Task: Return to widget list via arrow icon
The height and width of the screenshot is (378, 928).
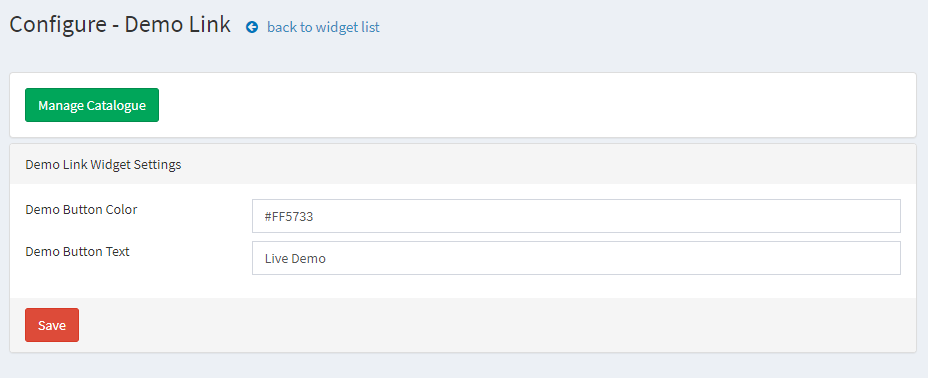Action: click(252, 27)
